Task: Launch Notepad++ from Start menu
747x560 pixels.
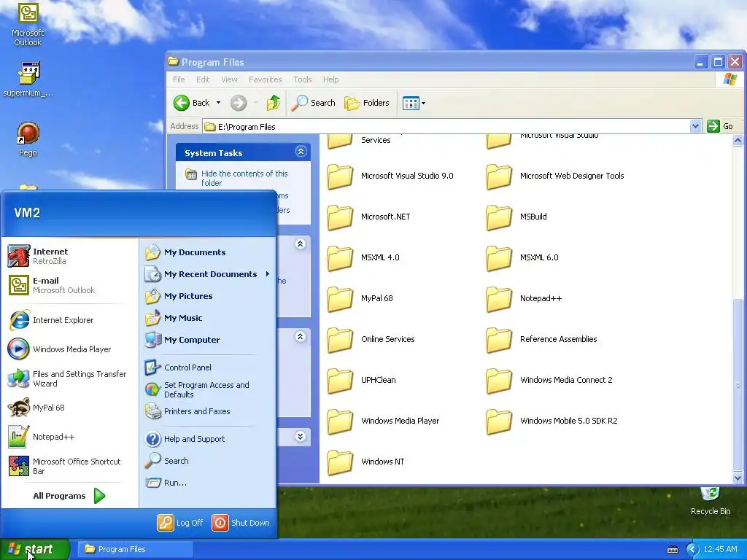Action: tap(69, 437)
